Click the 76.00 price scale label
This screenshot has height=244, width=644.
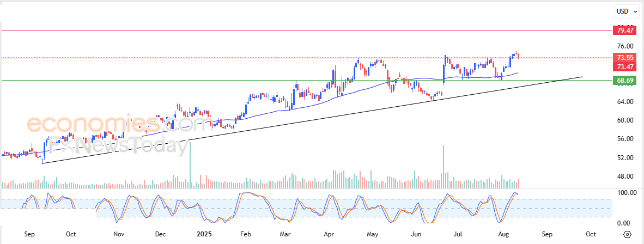coord(623,46)
